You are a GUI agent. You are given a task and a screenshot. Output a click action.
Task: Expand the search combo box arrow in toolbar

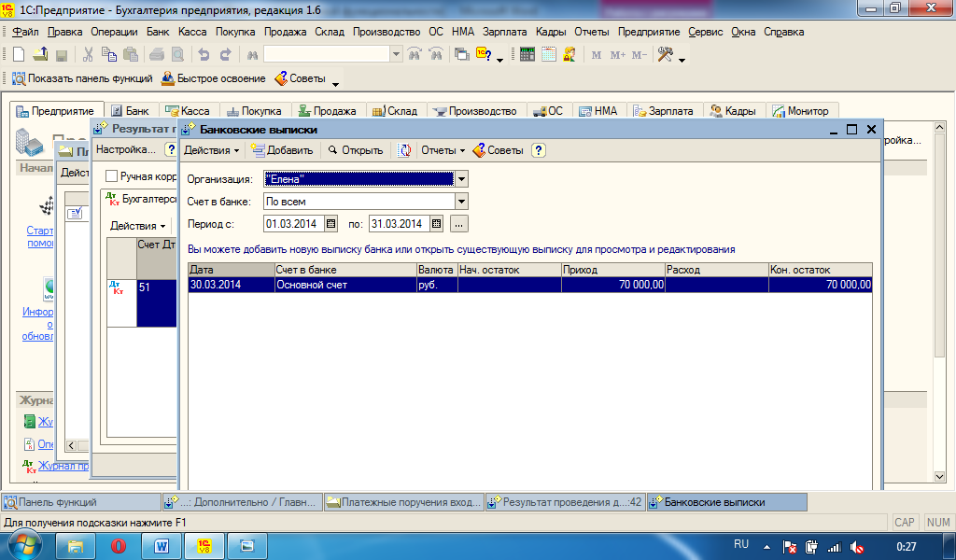click(396, 55)
